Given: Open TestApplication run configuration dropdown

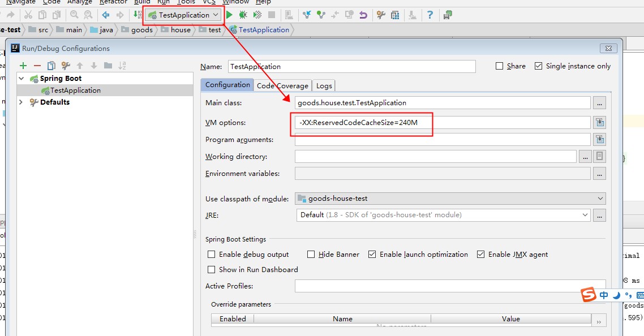Looking at the screenshot, I should (x=183, y=15).
